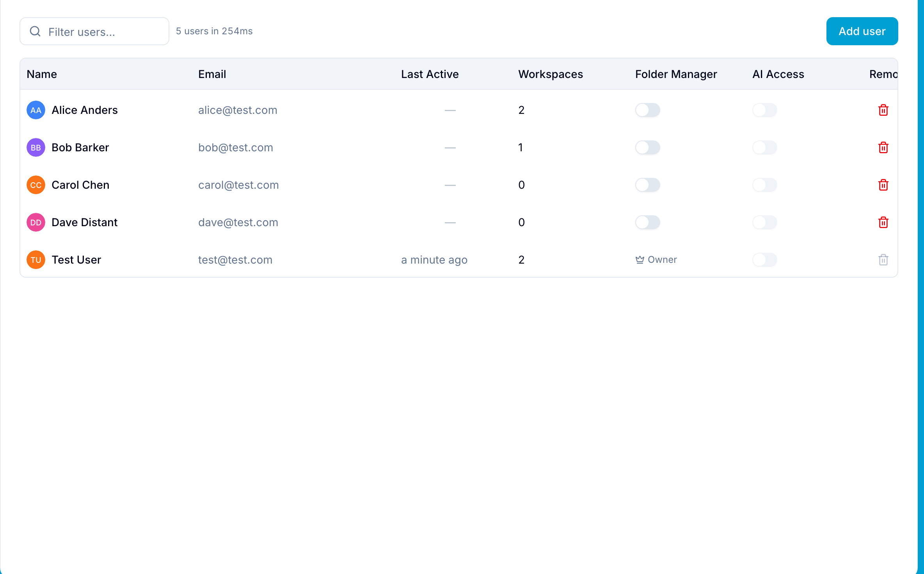Image resolution: width=924 pixels, height=574 pixels.
Task: Click the DD avatar for Dave Distant
Action: 36,222
